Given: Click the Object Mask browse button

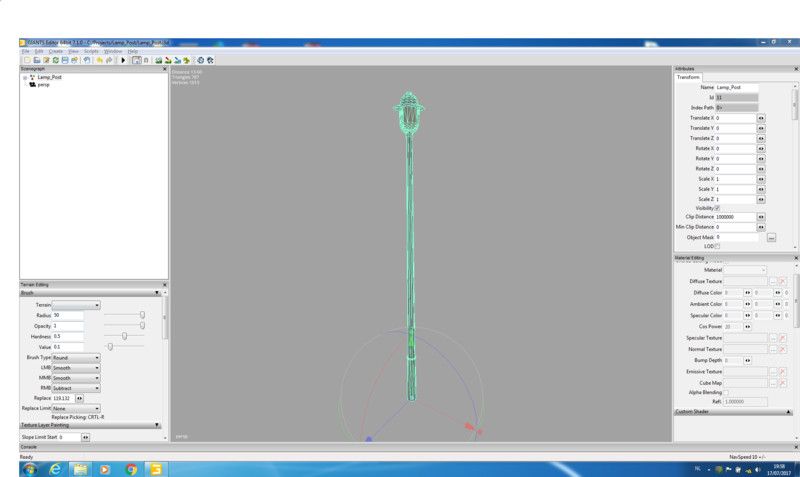Looking at the screenshot, I should [771, 238].
